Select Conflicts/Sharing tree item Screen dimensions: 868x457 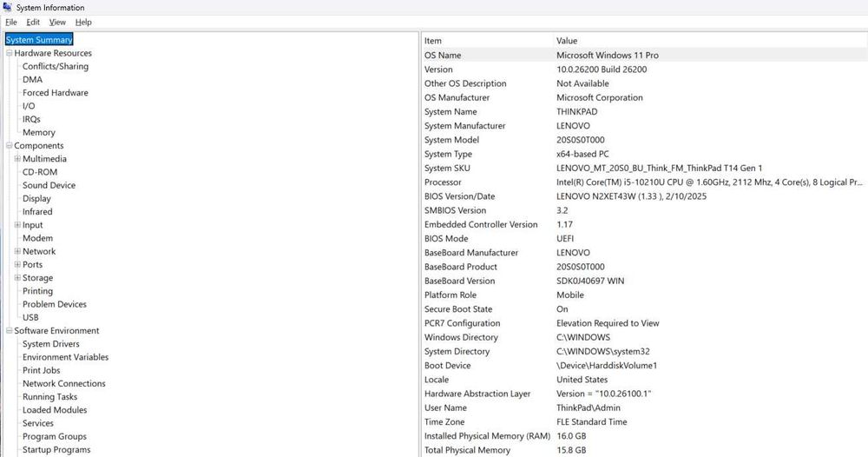(56, 66)
